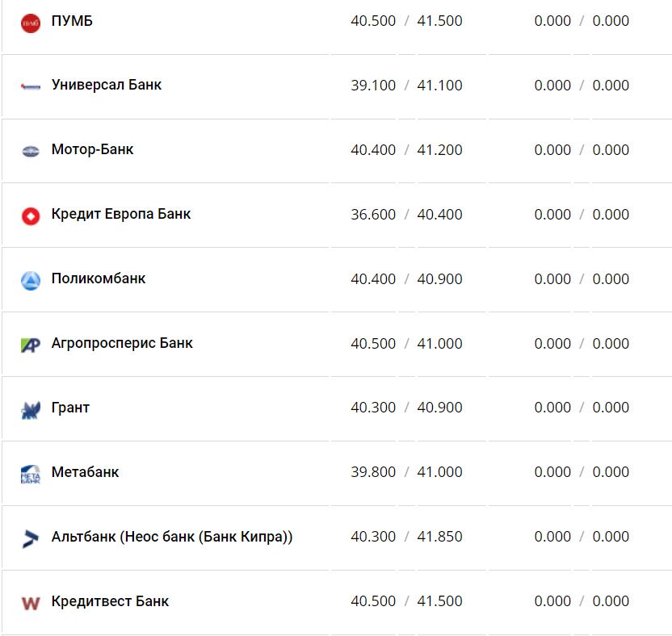Screen dimensions: 672x636
Task: Click the Альтбанк arrow logo icon
Action: (31, 538)
